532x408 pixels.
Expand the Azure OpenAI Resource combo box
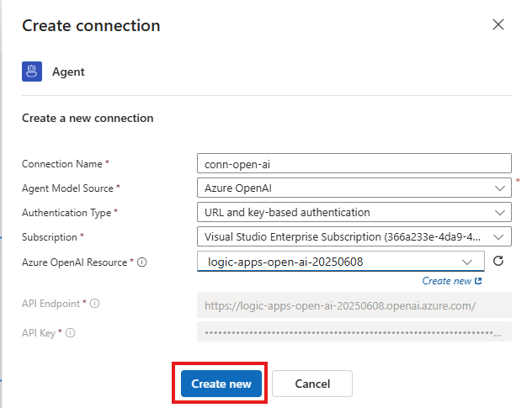(340, 262)
